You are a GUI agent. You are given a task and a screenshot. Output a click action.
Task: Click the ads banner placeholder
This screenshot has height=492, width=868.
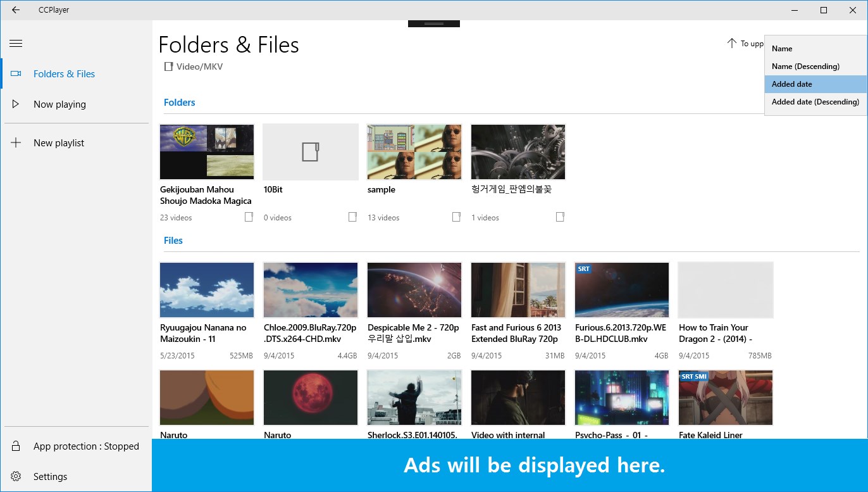(x=510, y=465)
